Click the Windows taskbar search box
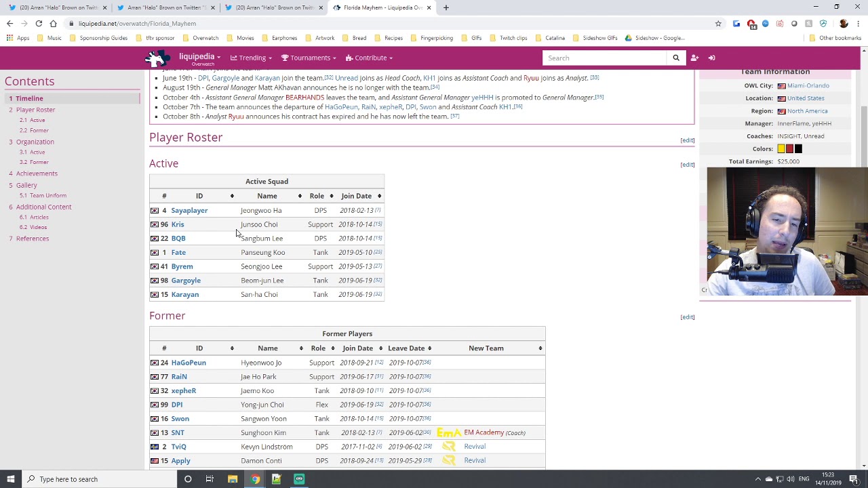Screen dimensions: 868x488 [x=98, y=479]
